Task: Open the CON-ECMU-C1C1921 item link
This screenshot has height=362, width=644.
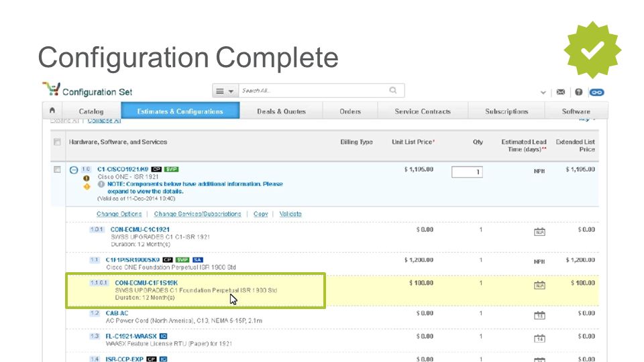Action: tap(140, 229)
